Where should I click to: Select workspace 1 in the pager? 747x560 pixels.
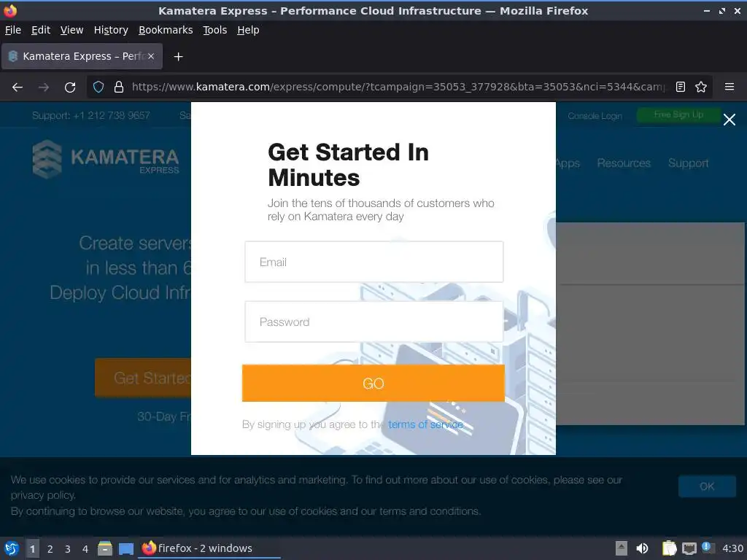click(32, 549)
